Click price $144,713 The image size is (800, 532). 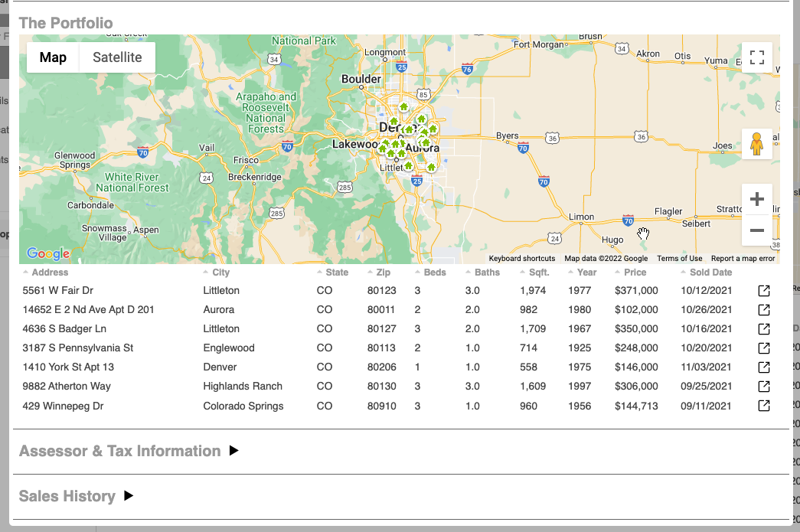[x=636, y=406]
